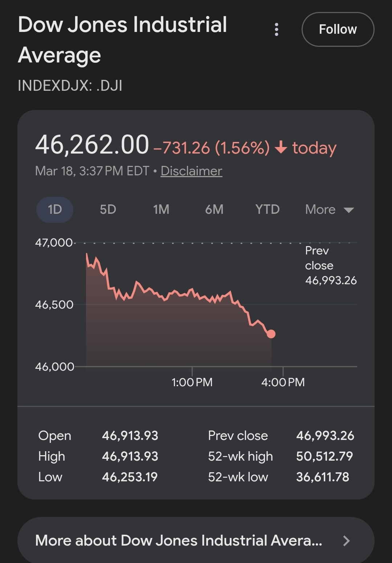Viewport: 392px width, 563px height.
Task: Click the red down arrow indicator
Action: coord(281,147)
